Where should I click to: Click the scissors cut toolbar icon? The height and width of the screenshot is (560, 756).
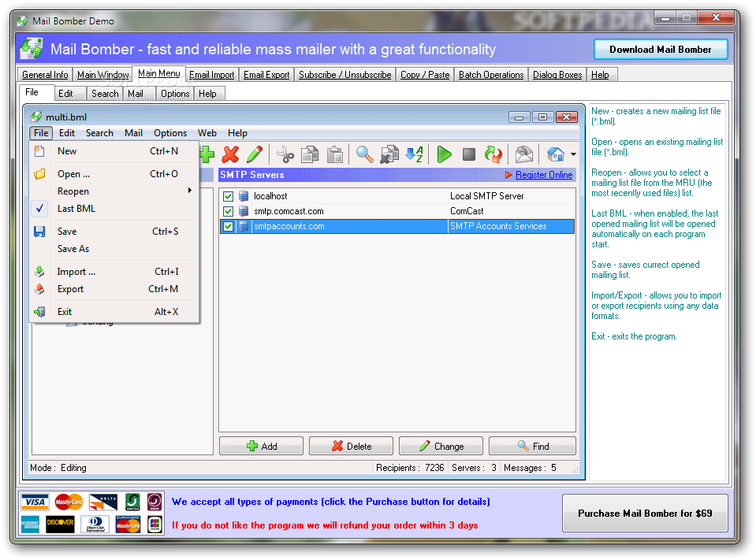[x=285, y=154]
